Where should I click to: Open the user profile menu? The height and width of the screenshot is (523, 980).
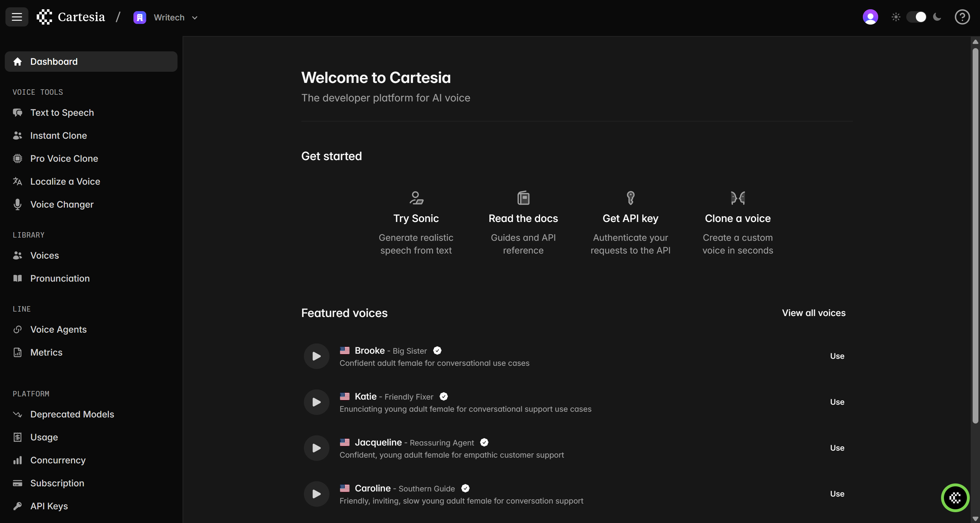[x=871, y=17]
